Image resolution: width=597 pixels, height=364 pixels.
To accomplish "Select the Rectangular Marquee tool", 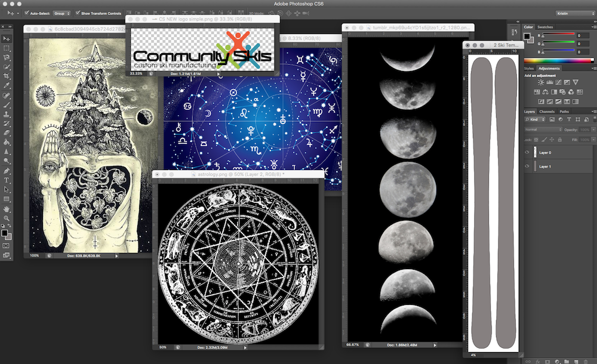I will [x=7, y=48].
